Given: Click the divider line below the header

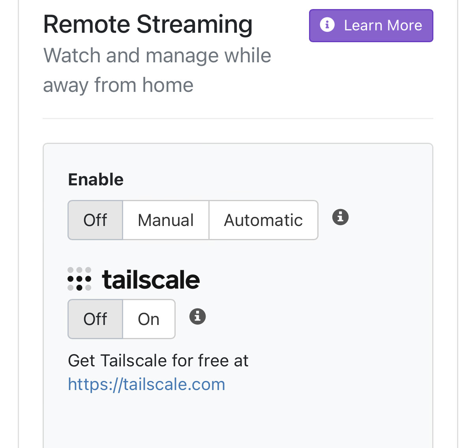Looking at the screenshot, I should pos(238,118).
